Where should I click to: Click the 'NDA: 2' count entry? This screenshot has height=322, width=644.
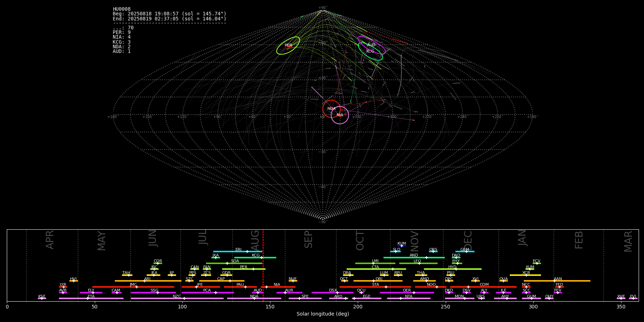(x=122, y=47)
